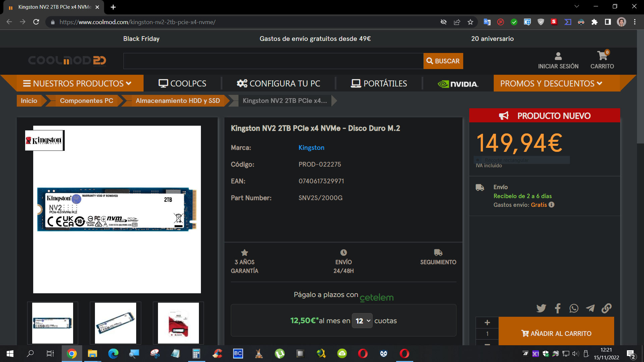Viewport: 644px width, 362px height.
Task: Click the search input field
Action: click(x=273, y=61)
